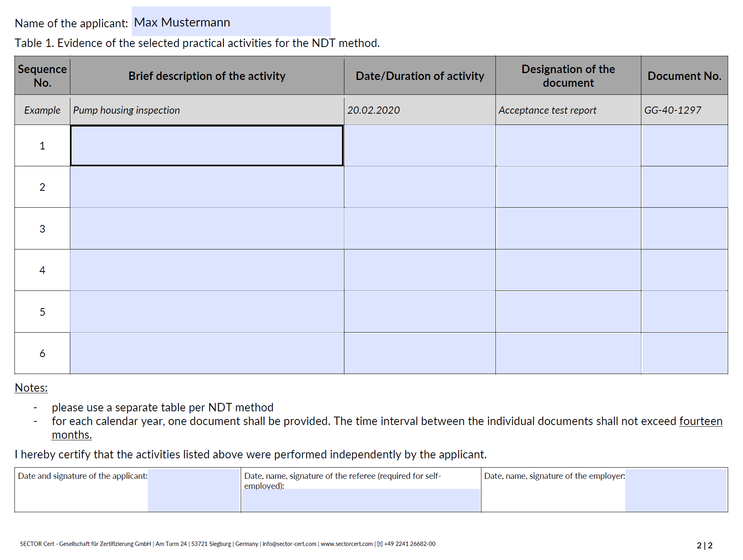Select row 3 Document No. field

pyautogui.click(x=684, y=229)
